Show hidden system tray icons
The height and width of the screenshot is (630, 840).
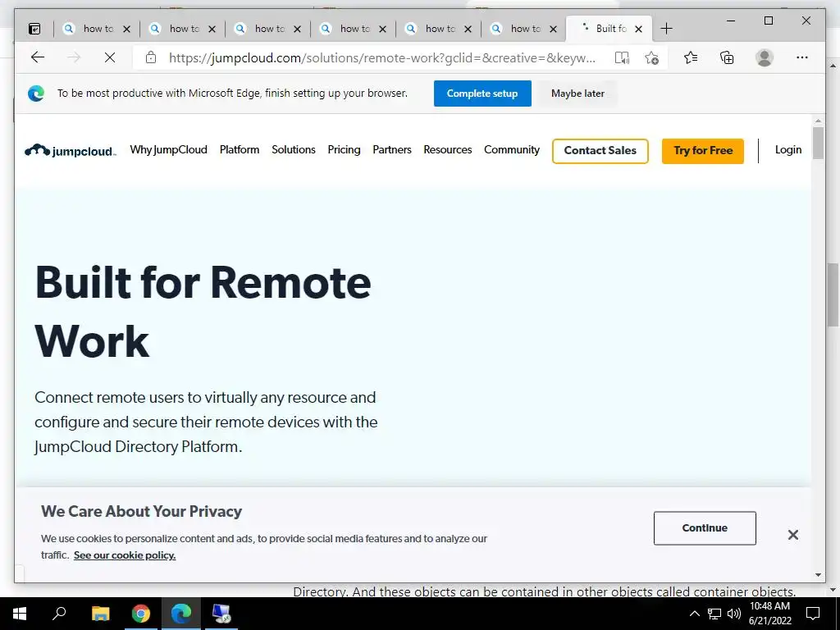[694, 614]
